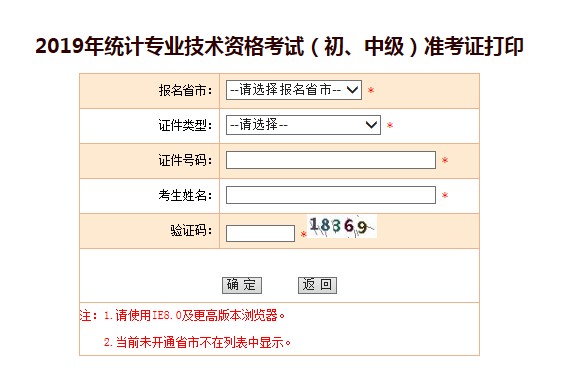This screenshot has height=368, width=567.
Task: Click note about IE8.0 browser requirement
Action: 195,316
